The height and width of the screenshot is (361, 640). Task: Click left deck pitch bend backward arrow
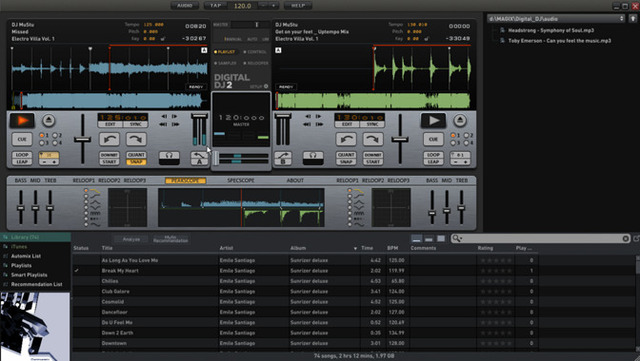coord(109,139)
